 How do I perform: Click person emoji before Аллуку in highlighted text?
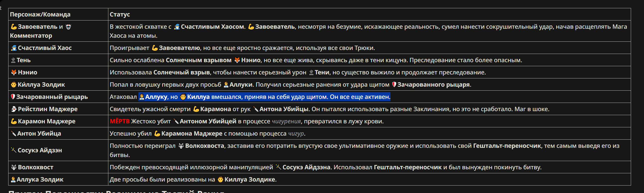tap(142, 97)
